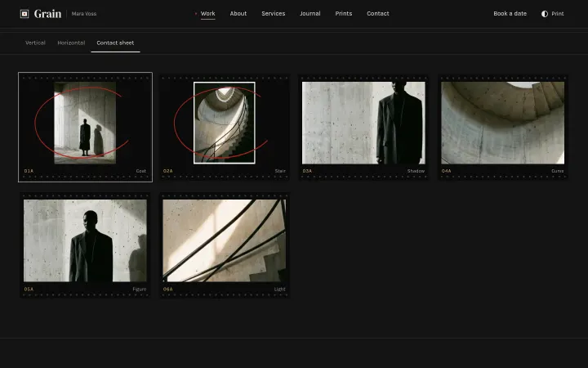Select the Contact sheet tab
Screen dimensions: 588x368
[115, 43]
